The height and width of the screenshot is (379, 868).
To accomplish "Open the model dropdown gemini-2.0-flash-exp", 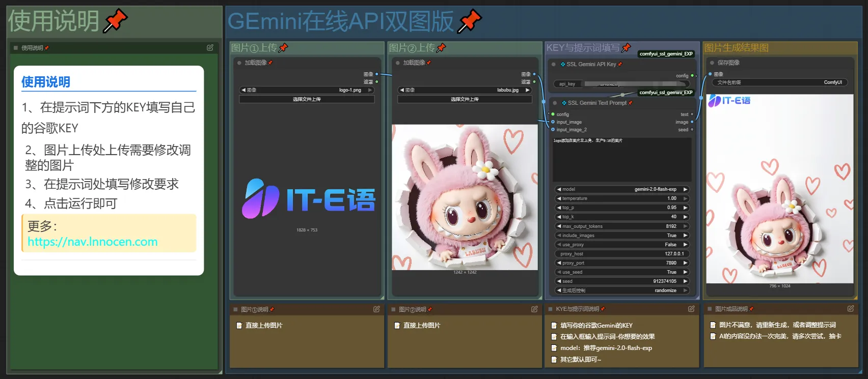I will 622,189.
